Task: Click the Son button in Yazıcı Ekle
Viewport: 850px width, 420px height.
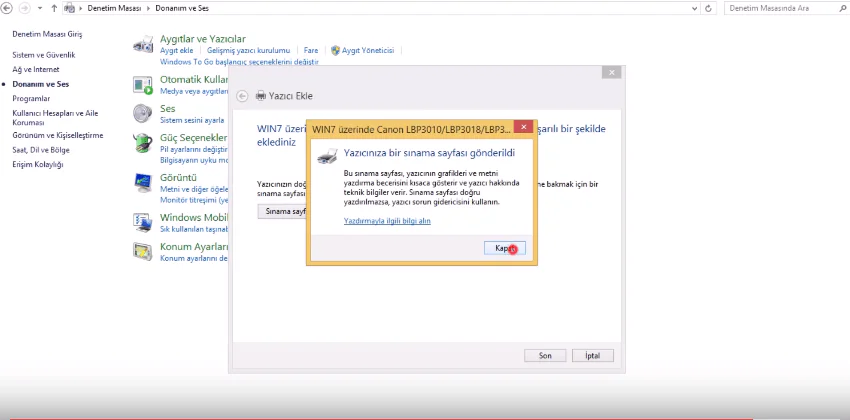Action: pos(545,356)
